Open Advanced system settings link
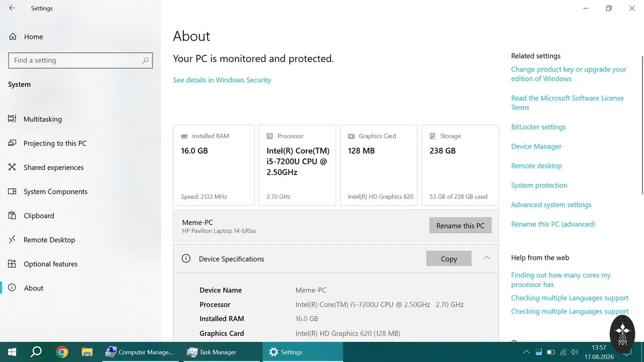Screen dimensions: 644x362 coord(551,204)
